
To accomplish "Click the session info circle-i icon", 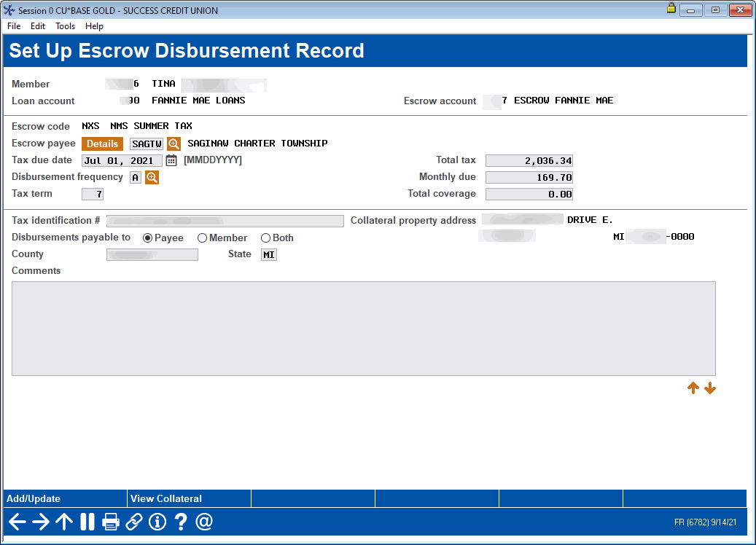I will point(157,522).
